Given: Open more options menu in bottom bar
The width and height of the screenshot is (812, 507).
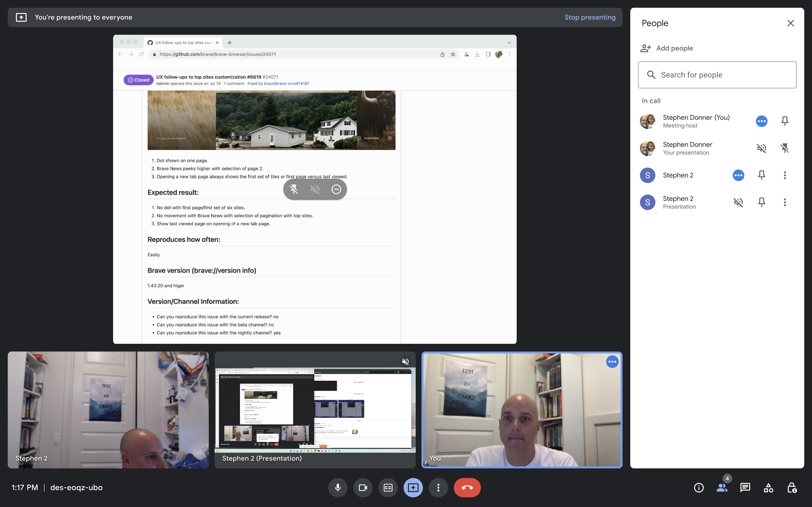Looking at the screenshot, I should [x=438, y=487].
